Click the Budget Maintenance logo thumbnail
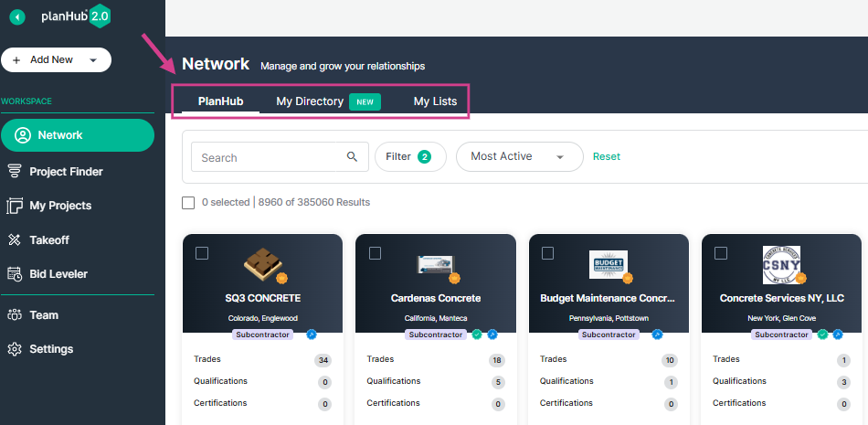 (x=609, y=265)
